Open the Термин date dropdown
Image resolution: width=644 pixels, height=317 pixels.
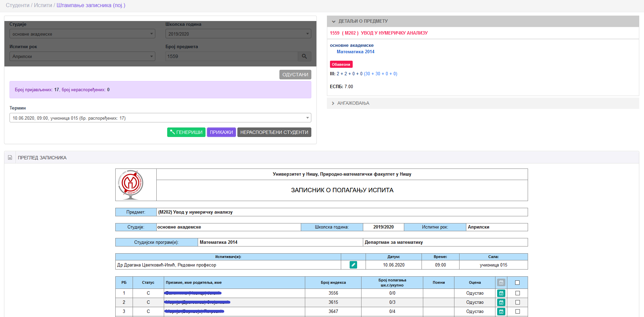tap(160, 118)
